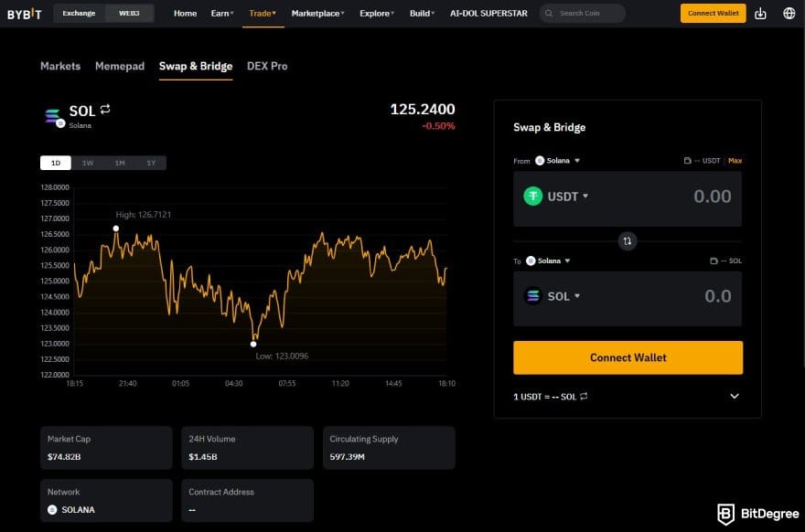
Task: Click the Search Coin field
Action: tap(582, 14)
